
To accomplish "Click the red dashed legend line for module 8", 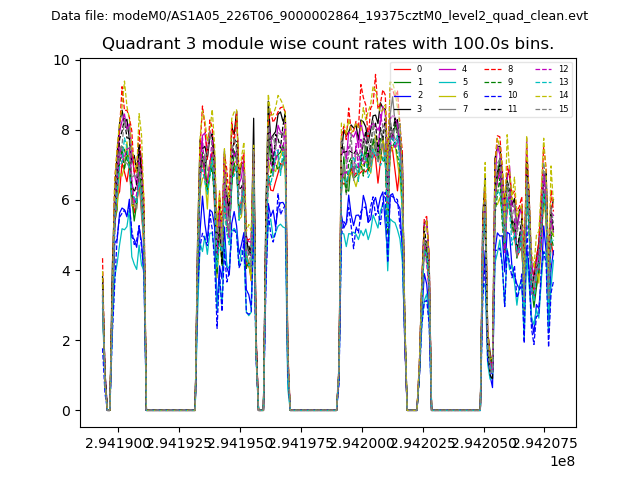I will [x=490, y=69].
